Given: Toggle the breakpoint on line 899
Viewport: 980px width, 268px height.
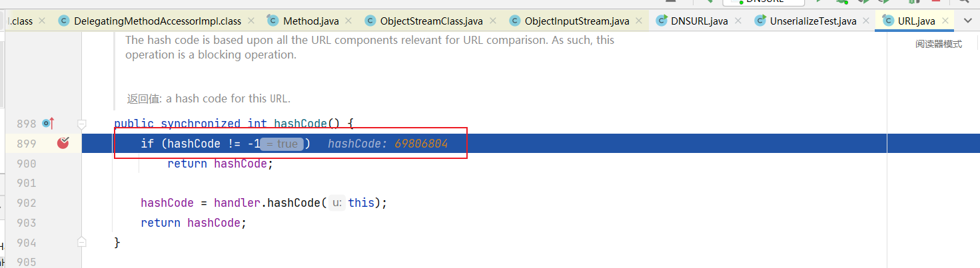Looking at the screenshot, I should pyautogui.click(x=63, y=143).
